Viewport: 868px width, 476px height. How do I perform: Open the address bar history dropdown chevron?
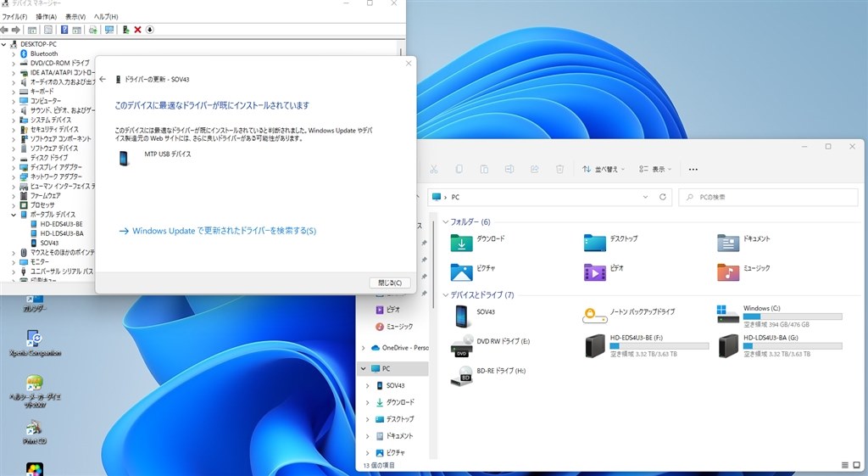(x=645, y=197)
